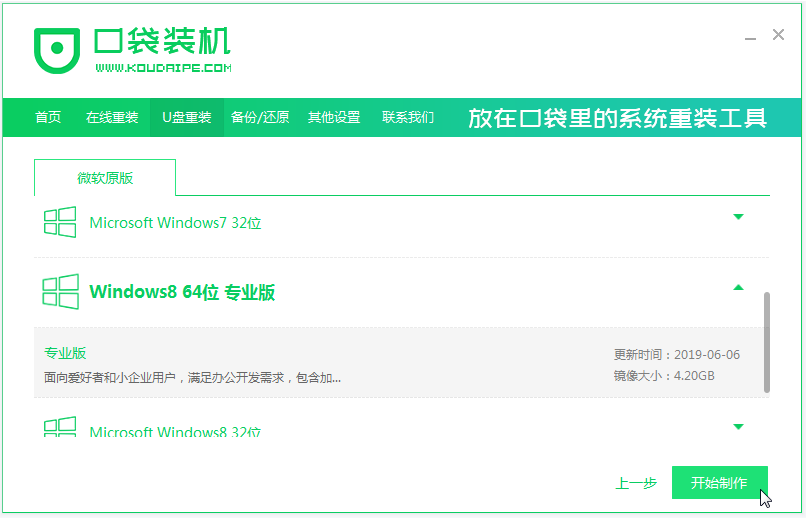The width and height of the screenshot is (806, 518).
Task: Click the description starting 面向爱好者和小企业用户
Action: coord(192,378)
